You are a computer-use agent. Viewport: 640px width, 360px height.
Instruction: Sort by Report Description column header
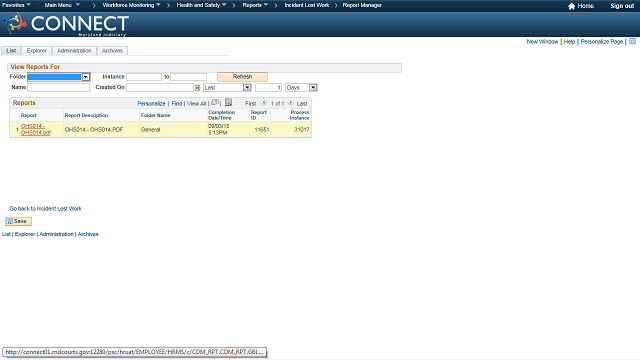point(86,116)
